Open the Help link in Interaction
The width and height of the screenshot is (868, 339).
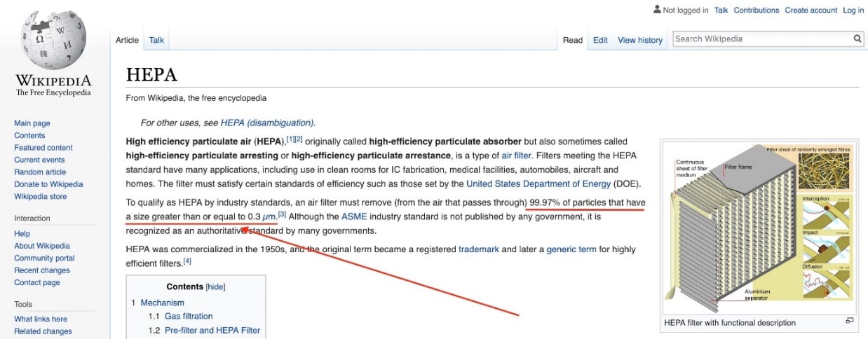point(22,234)
